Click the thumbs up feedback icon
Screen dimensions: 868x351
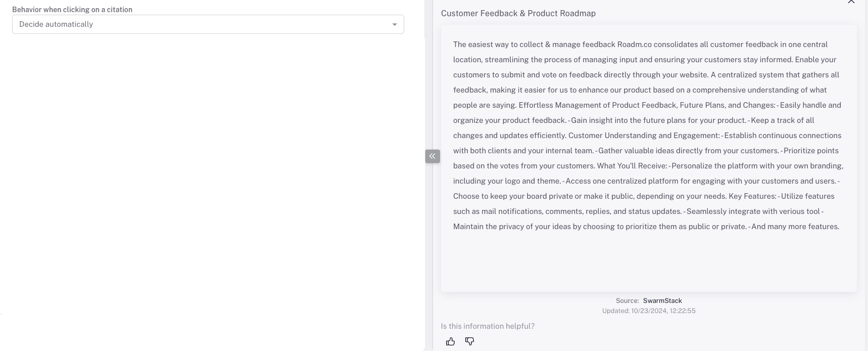coord(450,342)
